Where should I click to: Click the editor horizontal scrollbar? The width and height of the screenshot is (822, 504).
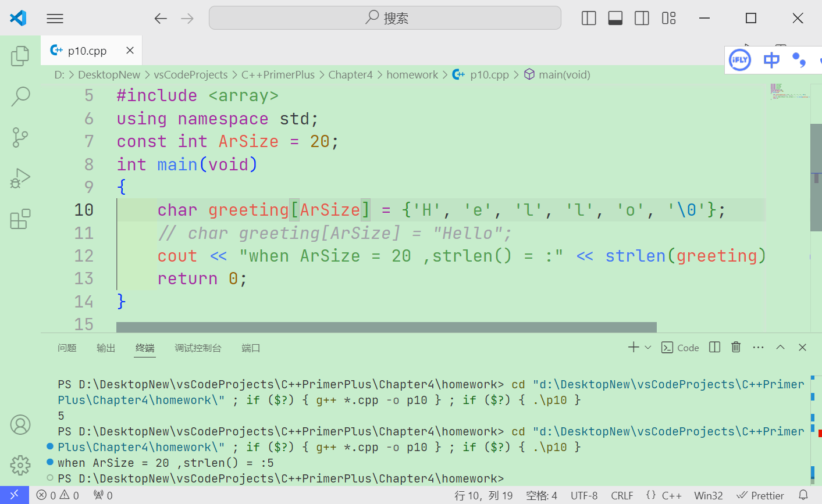[x=386, y=327]
